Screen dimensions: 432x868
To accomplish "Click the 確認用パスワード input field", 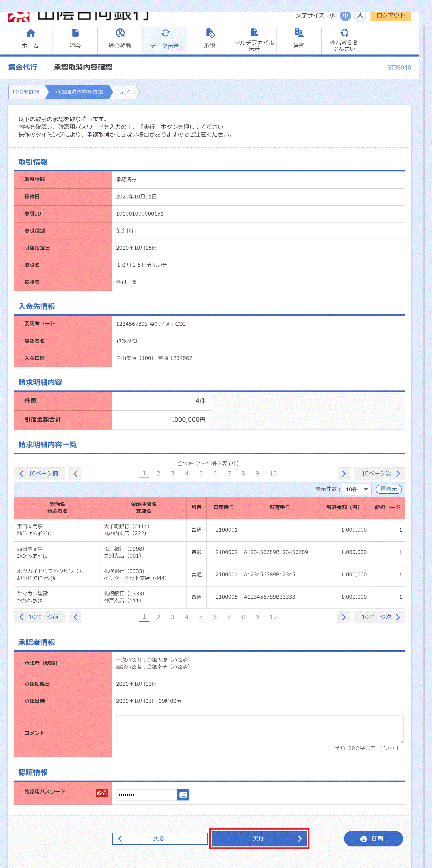I will tap(146, 795).
